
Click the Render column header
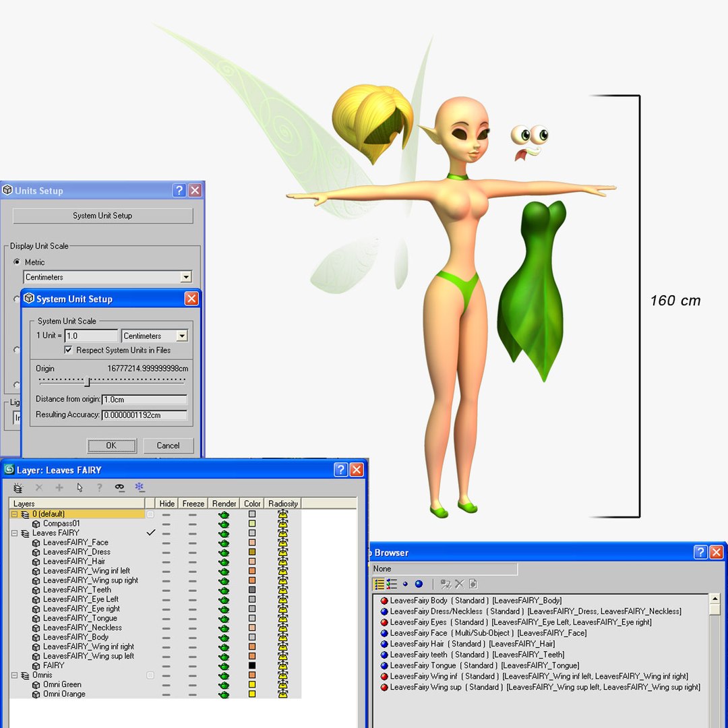coord(224,504)
